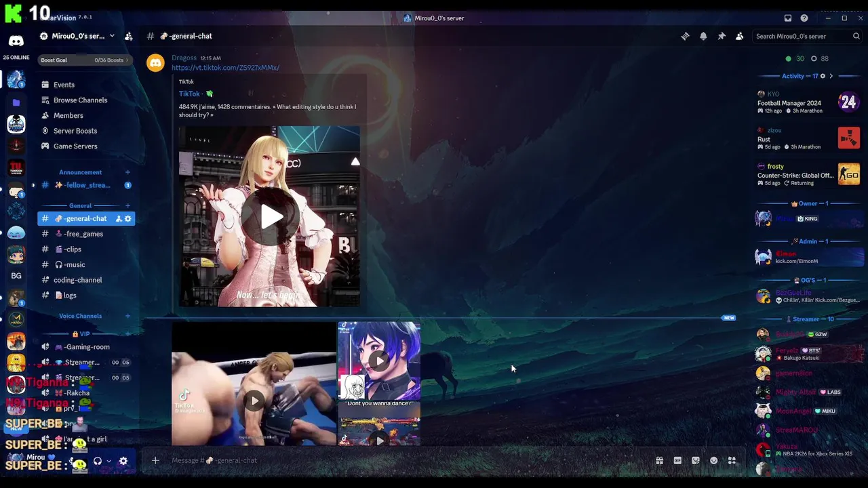Viewport: 868px width, 488px height.
Task: Open Discord home direct messages icon
Action: [x=16, y=41]
